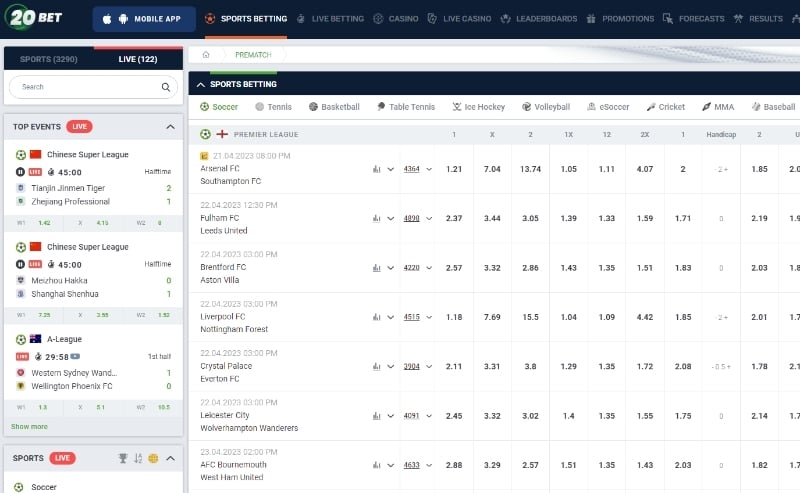Viewport: 800px width, 493px height.
Task: Click the home icon in breadcrumb
Action: point(206,55)
